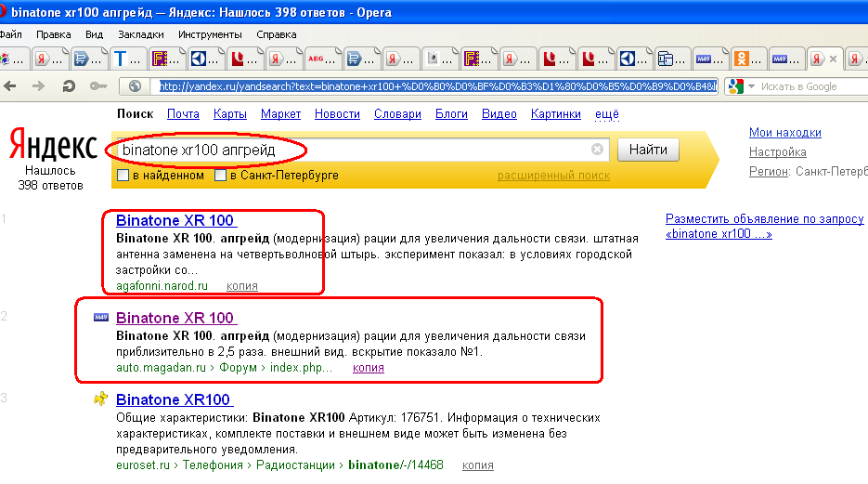Screen dimensions: 868x484
Task: Click the key-shaped password wand icon
Action: point(97,86)
